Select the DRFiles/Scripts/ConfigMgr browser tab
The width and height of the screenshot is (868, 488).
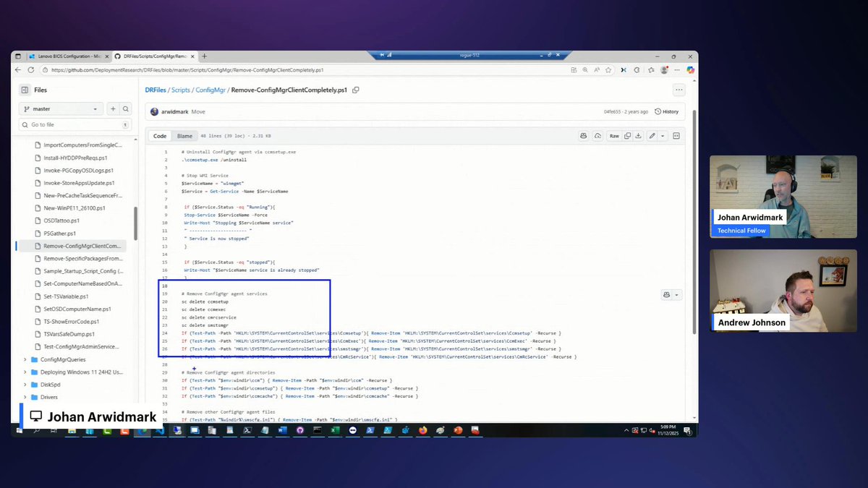click(154, 56)
